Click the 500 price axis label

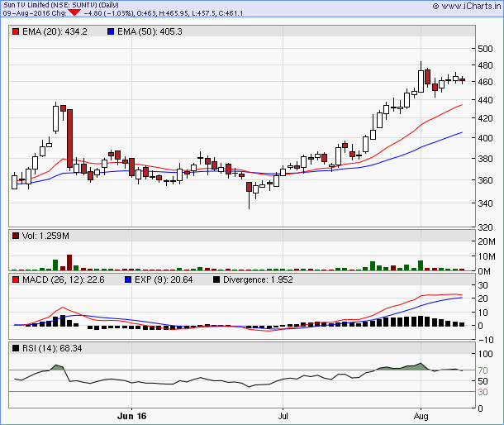[485, 49]
